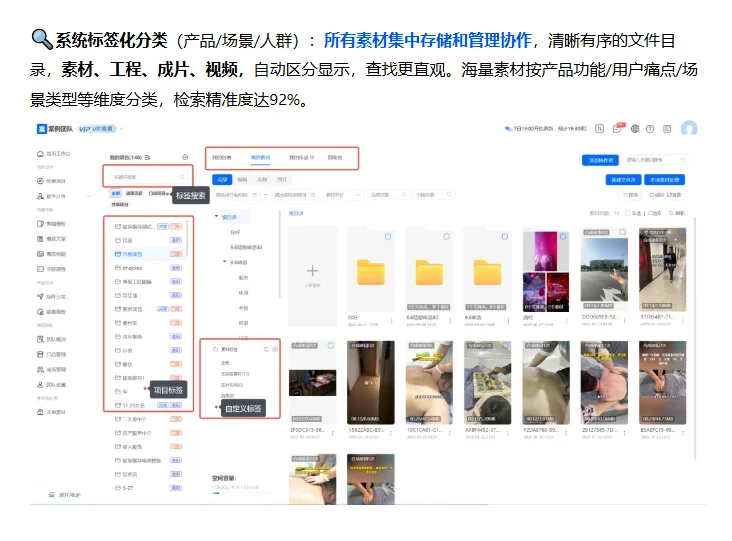
Task: Open more options for 93105481-71 video
Action: point(683,320)
